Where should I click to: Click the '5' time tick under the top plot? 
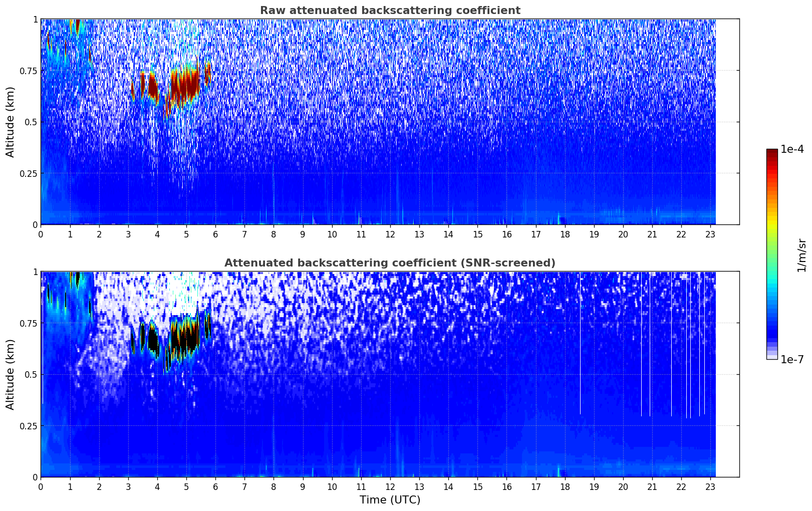186,234
